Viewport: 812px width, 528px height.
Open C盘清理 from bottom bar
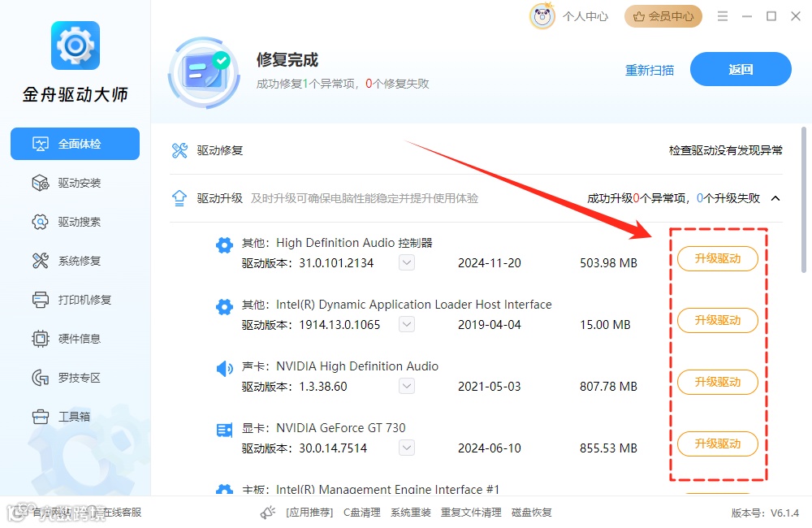[x=362, y=513]
